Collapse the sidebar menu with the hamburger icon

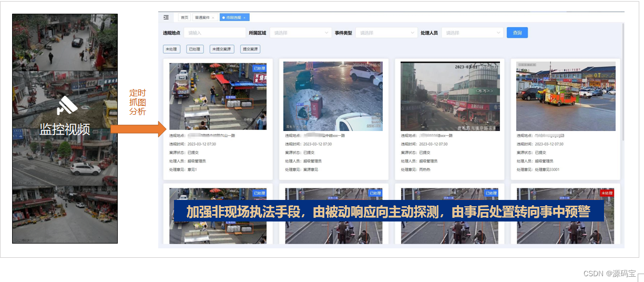pos(166,17)
